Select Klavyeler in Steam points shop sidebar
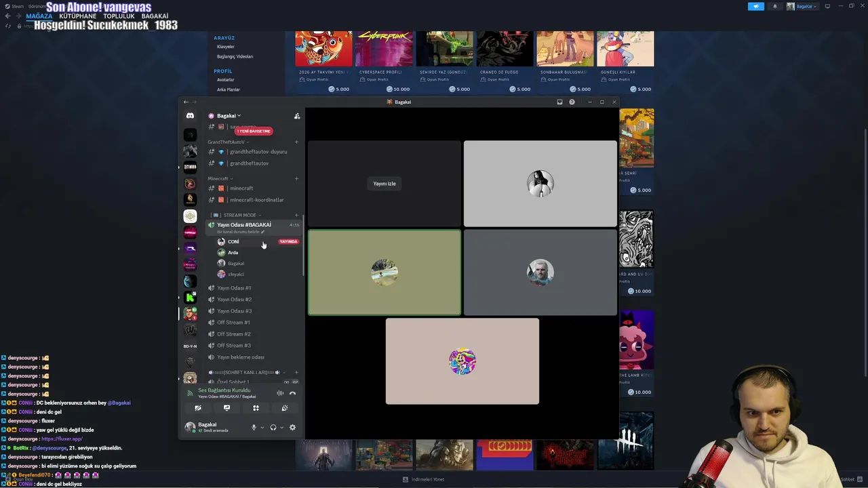The width and height of the screenshot is (868, 488). (x=226, y=47)
